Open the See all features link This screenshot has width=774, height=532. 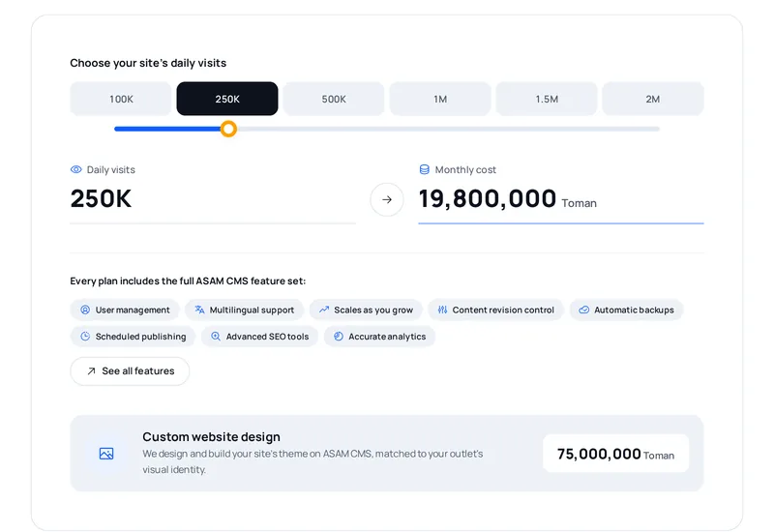point(130,371)
